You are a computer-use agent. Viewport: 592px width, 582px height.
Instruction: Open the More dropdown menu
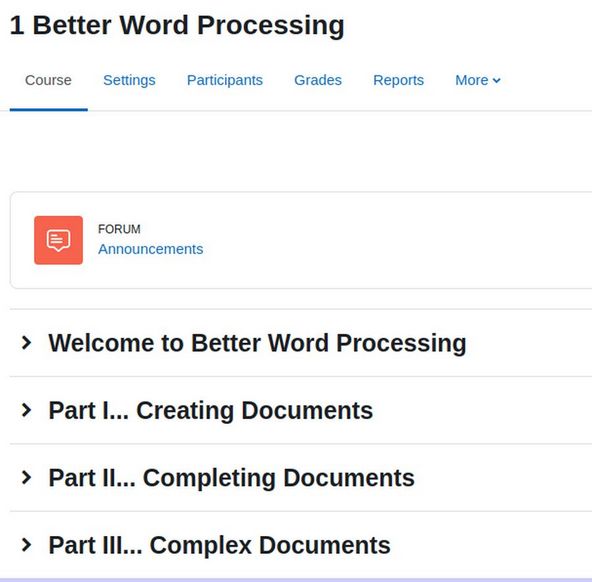478,80
